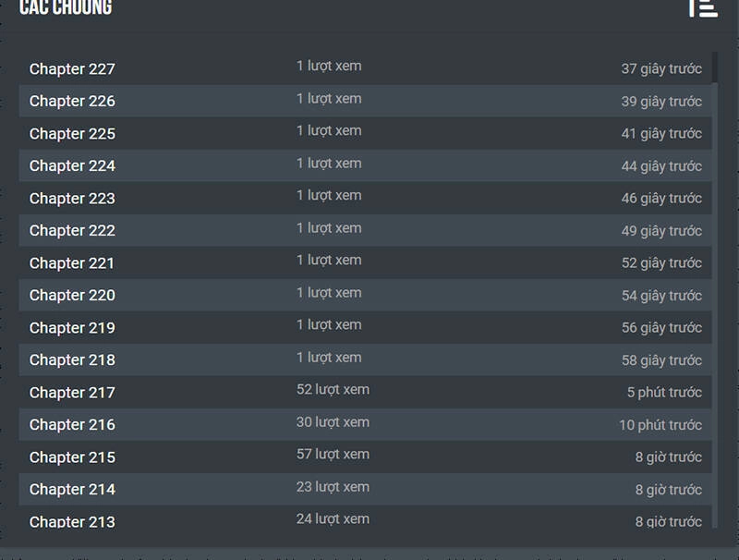Image resolution: width=739 pixels, height=560 pixels.
Task: Open Chapter 226
Action: pyautogui.click(x=72, y=102)
